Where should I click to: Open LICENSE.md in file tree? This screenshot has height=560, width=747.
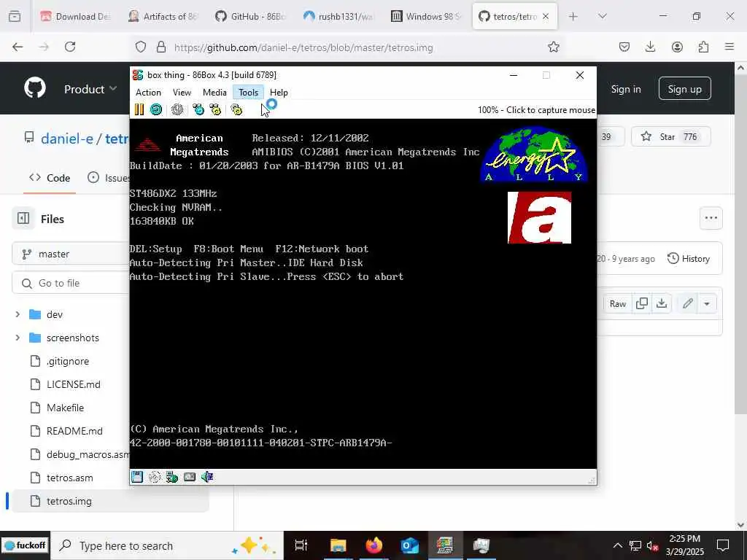[74, 384]
